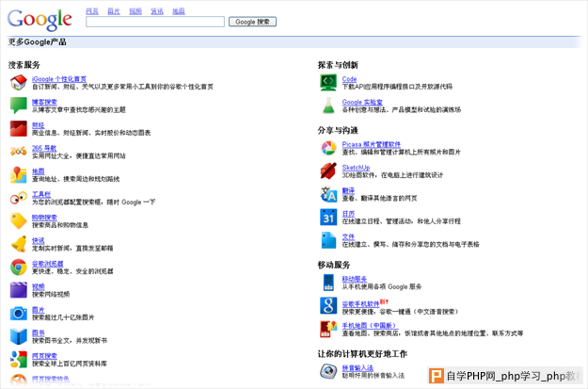
Task: Focus the Google search text box
Action: [x=155, y=22]
